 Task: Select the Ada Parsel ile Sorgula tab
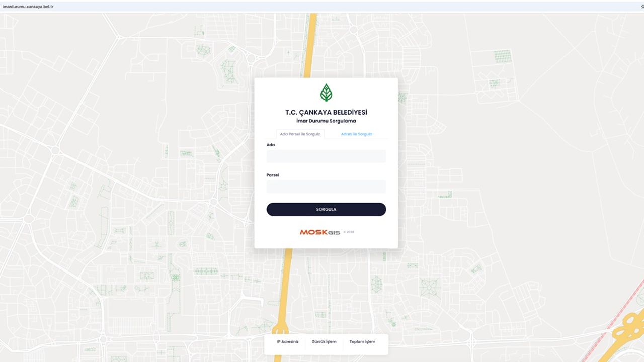pos(300,134)
